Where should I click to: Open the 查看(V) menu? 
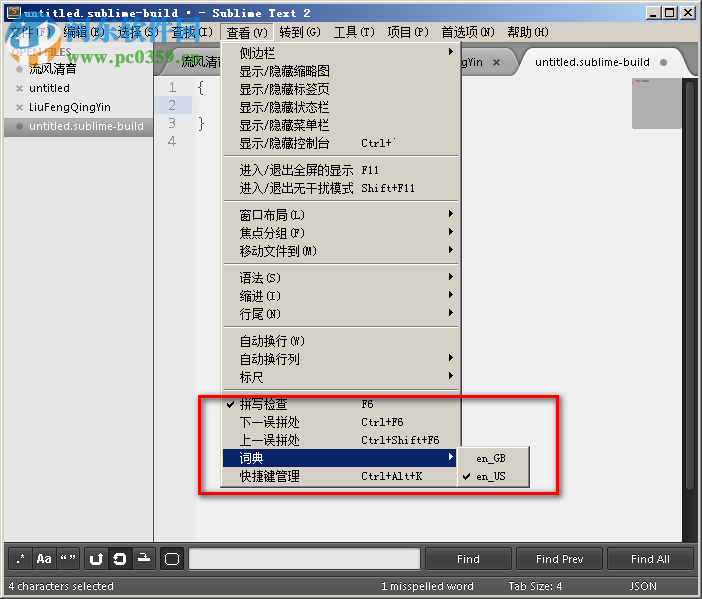pos(247,32)
